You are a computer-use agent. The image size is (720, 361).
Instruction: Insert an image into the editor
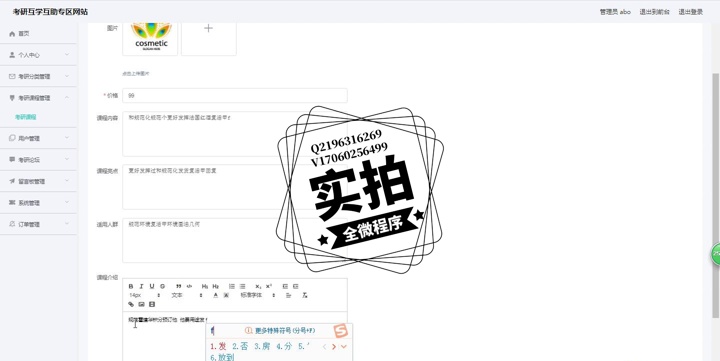(x=141, y=304)
